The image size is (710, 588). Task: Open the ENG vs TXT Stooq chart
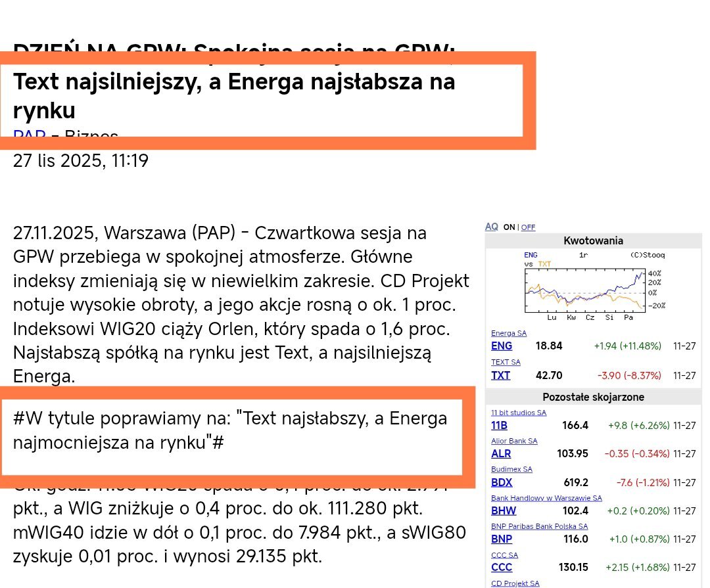point(594,286)
